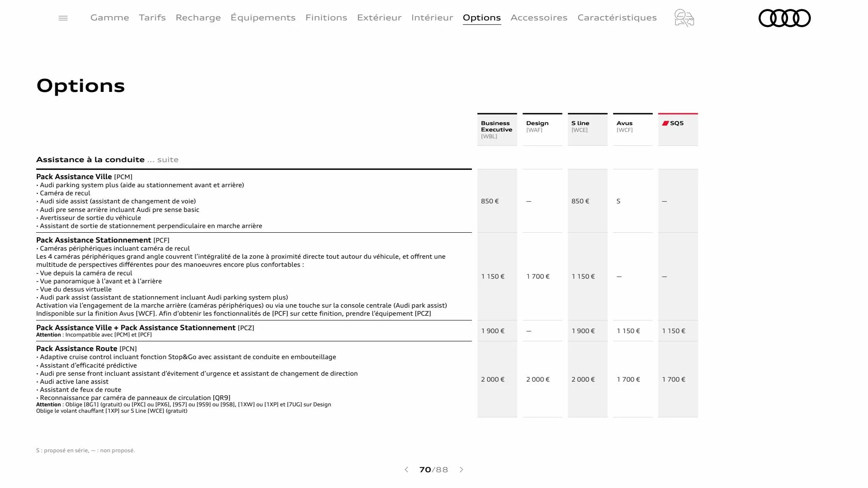This screenshot has height=488, width=868.
Task: Click the Design [WAF] column header
Action: coord(542,129)
